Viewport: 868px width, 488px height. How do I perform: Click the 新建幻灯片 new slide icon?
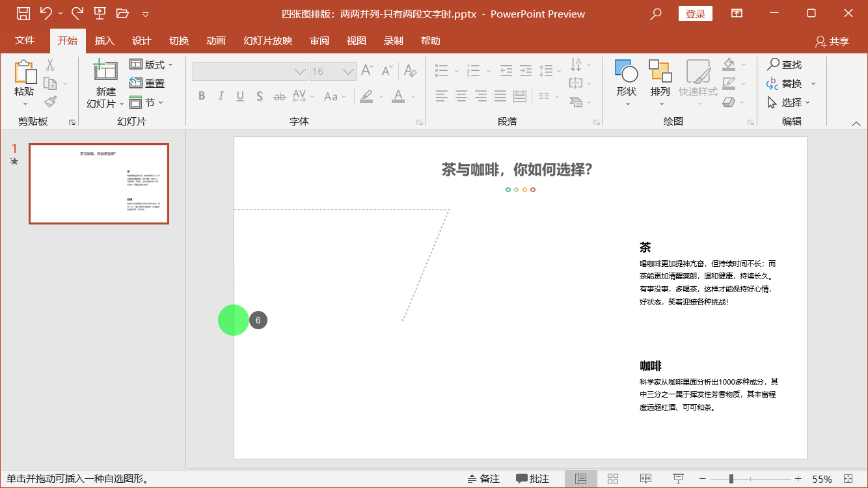[x=105, y=70]
